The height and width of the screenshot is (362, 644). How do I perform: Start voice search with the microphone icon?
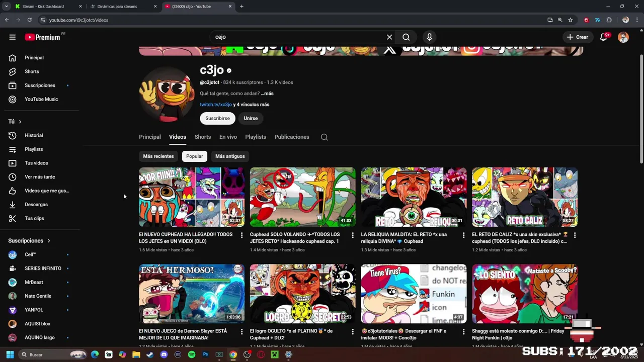(429, 37)
